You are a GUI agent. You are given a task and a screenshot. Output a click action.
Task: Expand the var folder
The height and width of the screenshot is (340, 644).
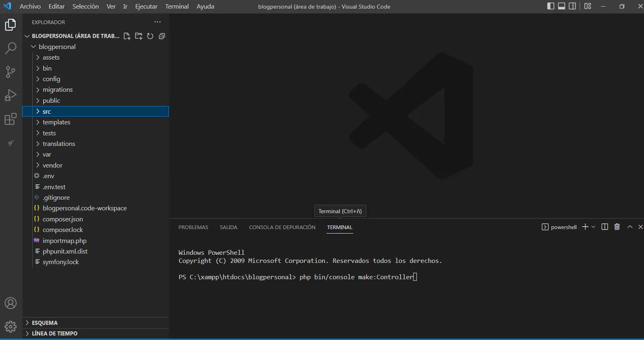[x=38, y=155]
